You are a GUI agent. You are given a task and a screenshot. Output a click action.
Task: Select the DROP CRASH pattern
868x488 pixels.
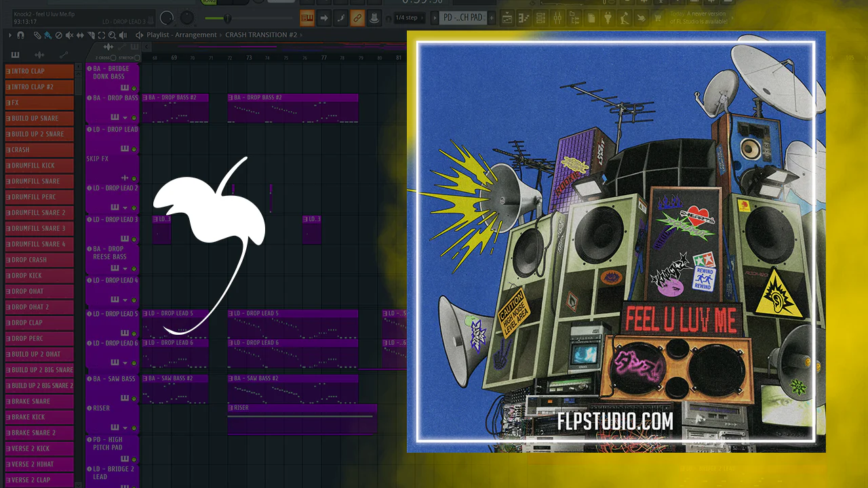point(39,260)
